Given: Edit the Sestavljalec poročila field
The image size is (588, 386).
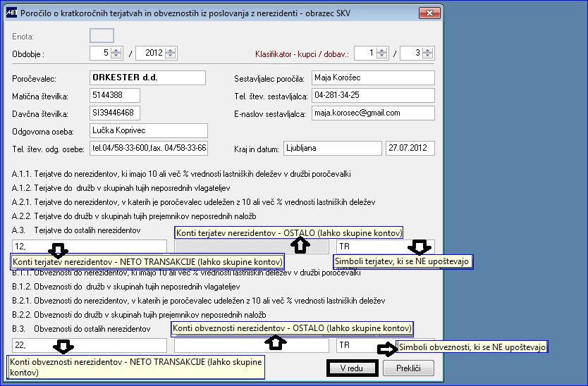Looking at the screenshot, I should click(373, 78).
